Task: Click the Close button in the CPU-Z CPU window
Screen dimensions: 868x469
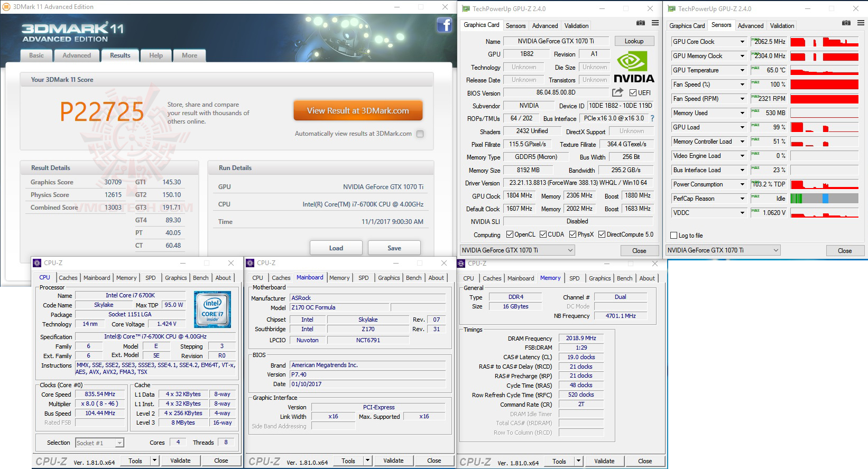Action: (221, 461)
